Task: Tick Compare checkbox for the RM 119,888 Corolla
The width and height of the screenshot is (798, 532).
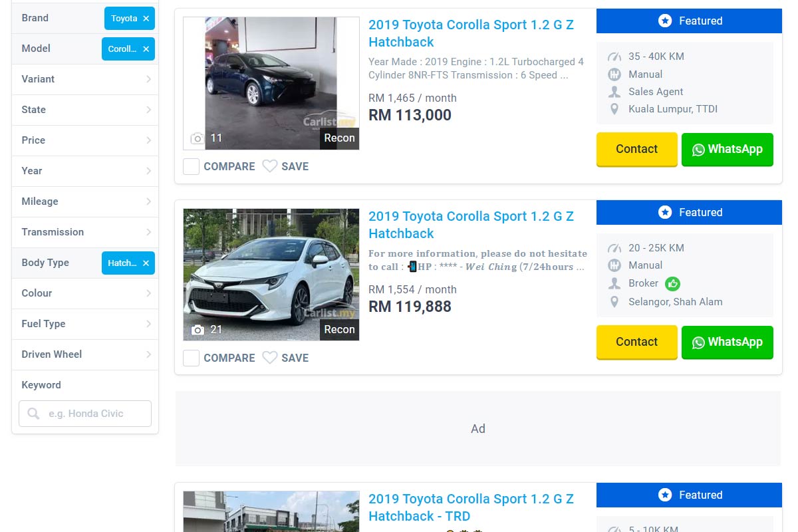Action: 192,358
